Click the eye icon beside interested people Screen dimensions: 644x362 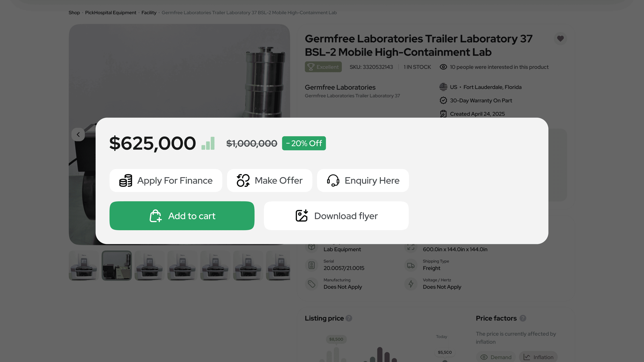click(443, 67)
